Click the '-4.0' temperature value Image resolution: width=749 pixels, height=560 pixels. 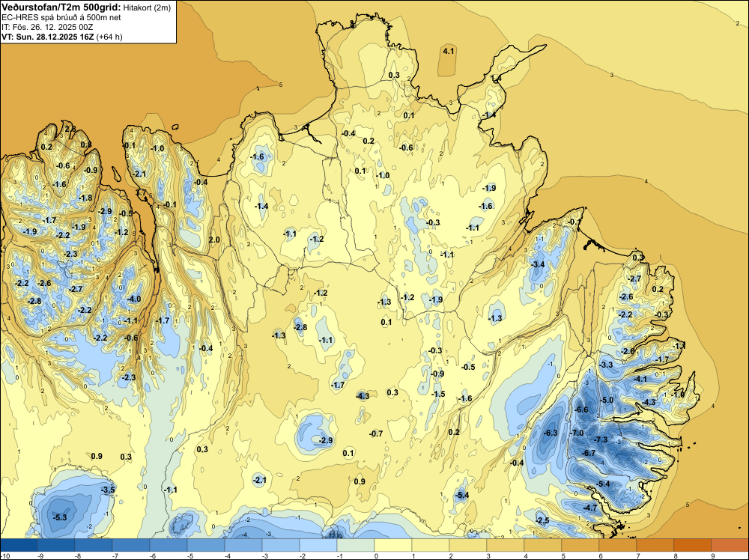[x=134, y=299]
